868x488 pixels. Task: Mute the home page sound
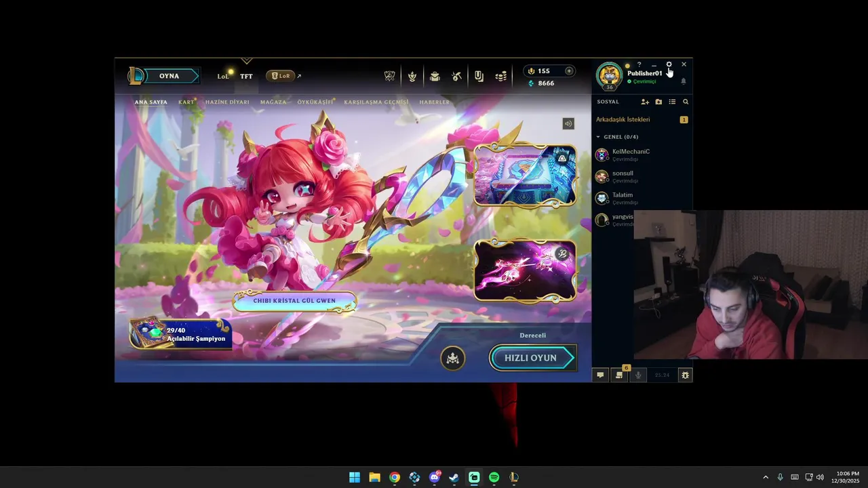coord(568,123)
